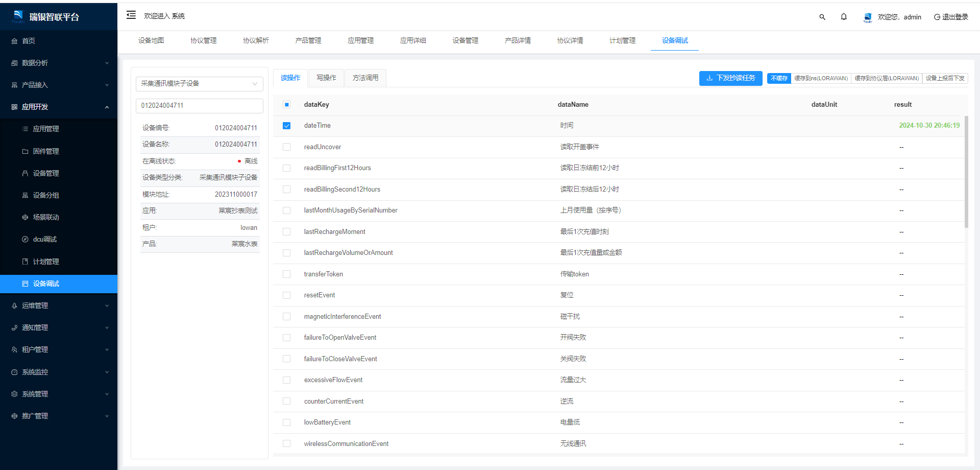980x470 pixels.
Task: Click 退出登录 to log out
Action: coord(951,17)
